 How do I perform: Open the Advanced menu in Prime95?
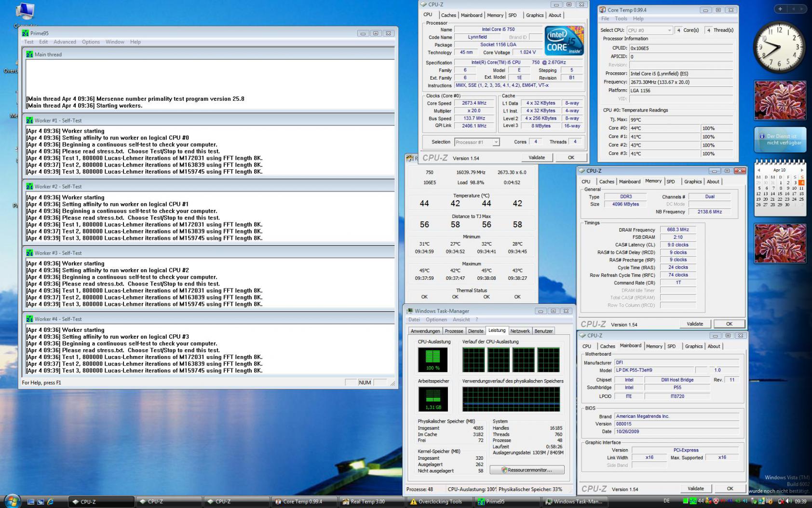[x=65, y=42]
